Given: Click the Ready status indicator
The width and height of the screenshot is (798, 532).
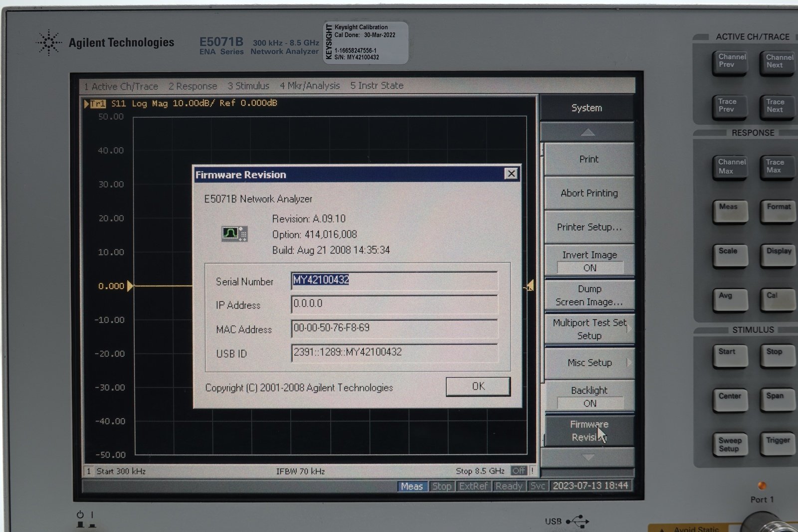Looking at the screenshot, I should (x=509, y=486).
